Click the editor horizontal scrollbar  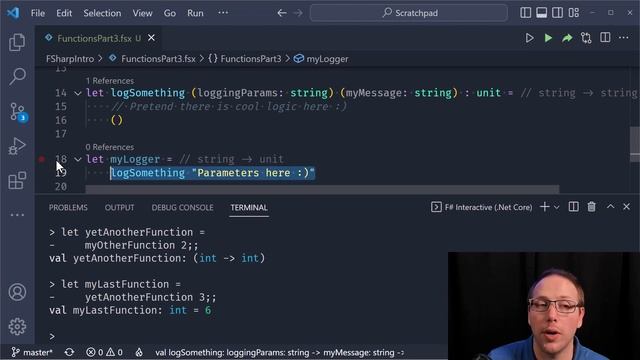322,189
